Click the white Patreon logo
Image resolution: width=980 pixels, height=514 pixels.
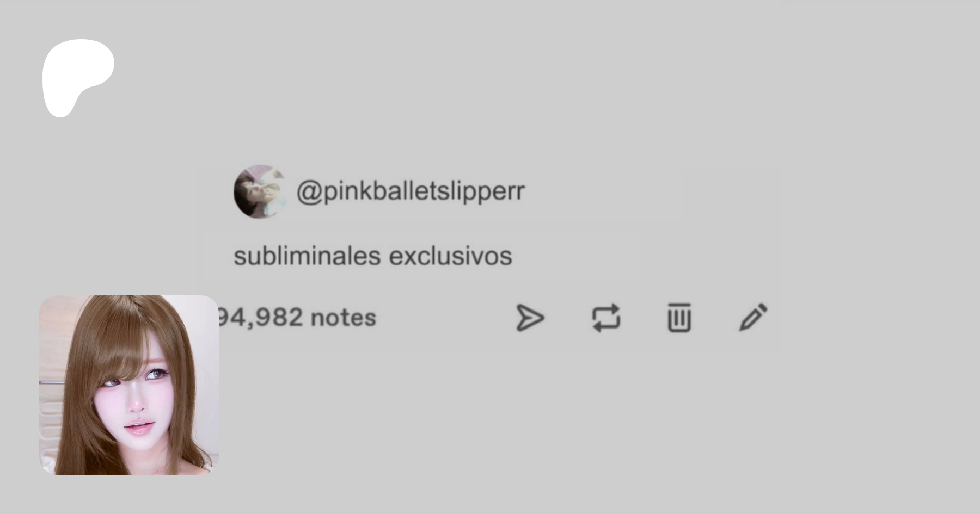[78, 78]
